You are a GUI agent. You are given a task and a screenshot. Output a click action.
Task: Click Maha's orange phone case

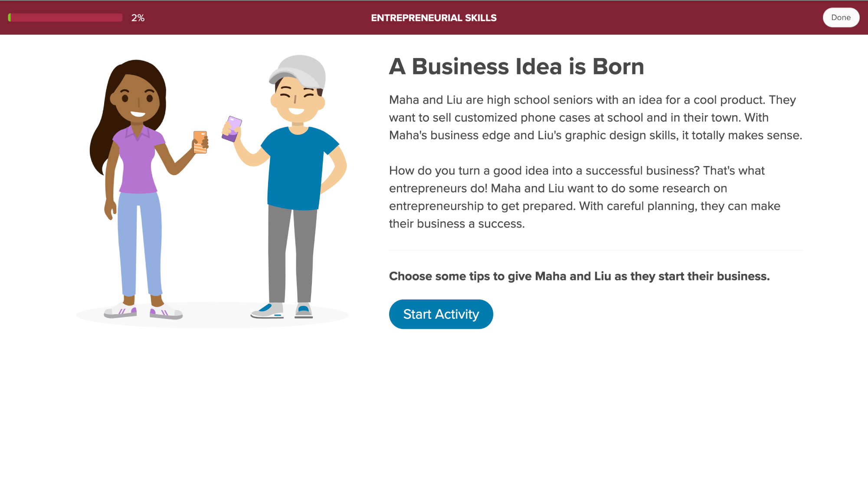tap(200, 142)
